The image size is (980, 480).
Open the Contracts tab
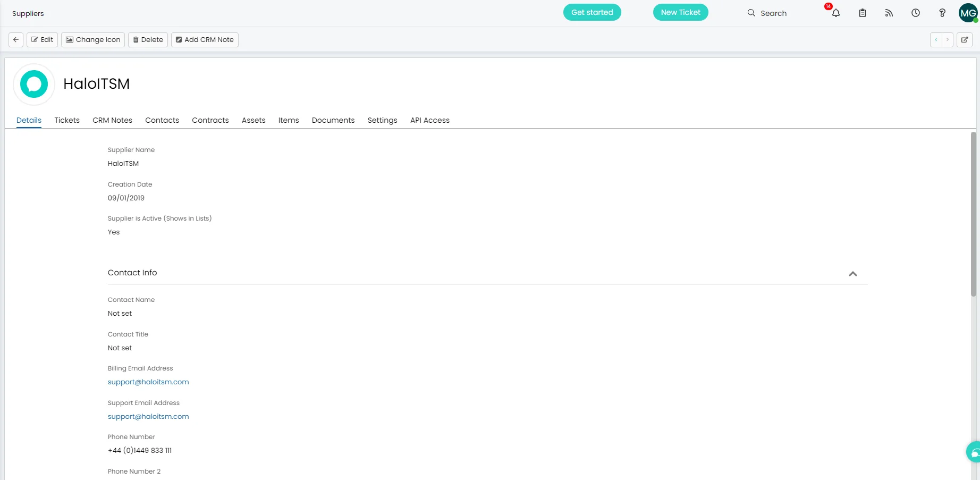[210, 120]
